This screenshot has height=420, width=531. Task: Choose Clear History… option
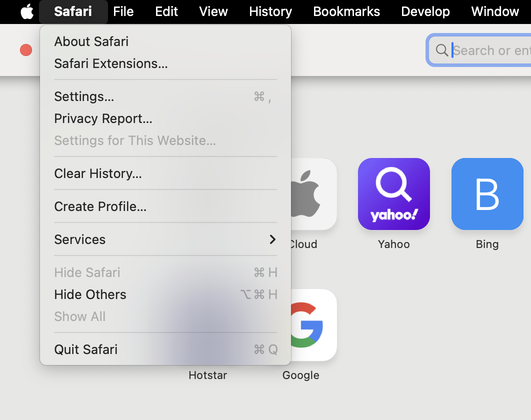(165, 173)
